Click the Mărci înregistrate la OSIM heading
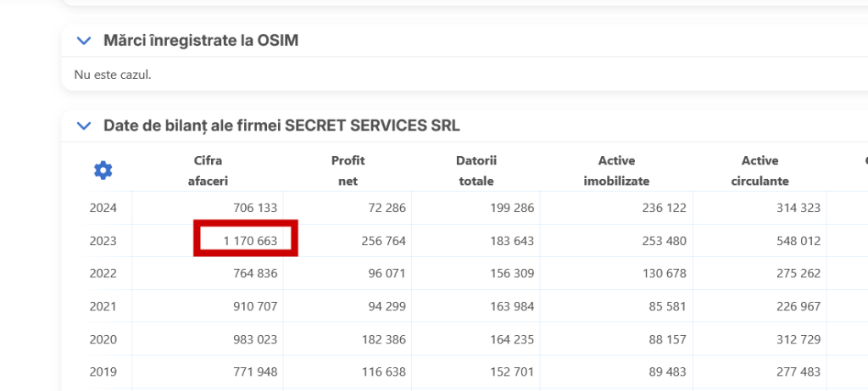Screen dimensions: 868x391 click(200, 41)
